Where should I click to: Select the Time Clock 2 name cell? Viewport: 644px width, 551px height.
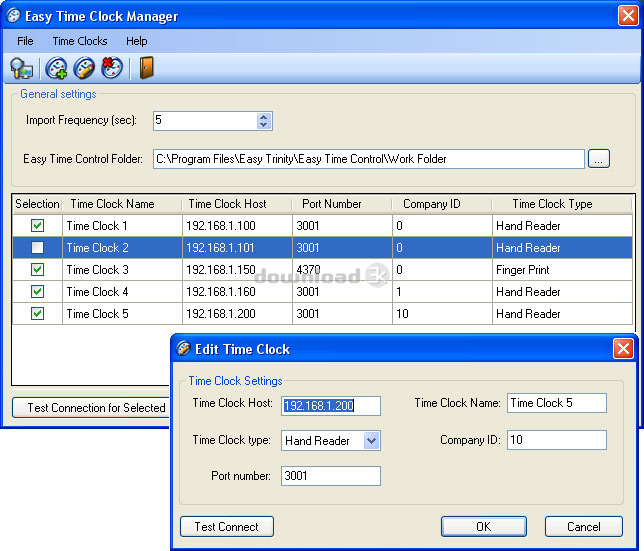click(x=122, y=248)
